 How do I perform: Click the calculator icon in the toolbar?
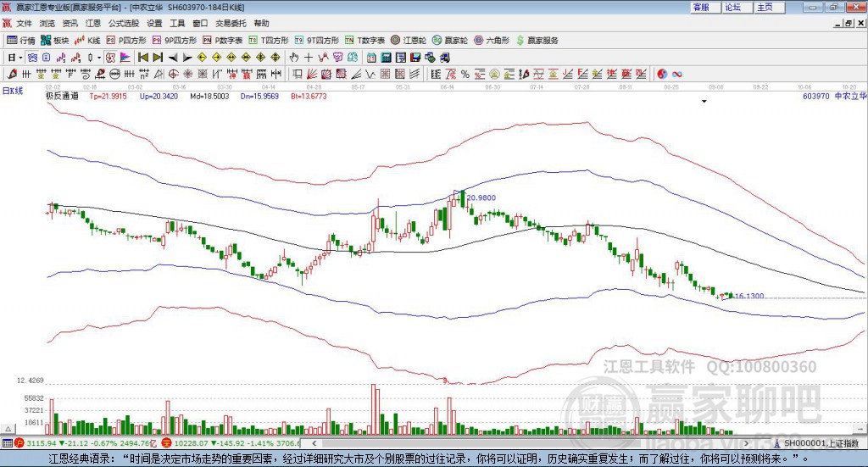pyautogui.click(x=386, y=57)
